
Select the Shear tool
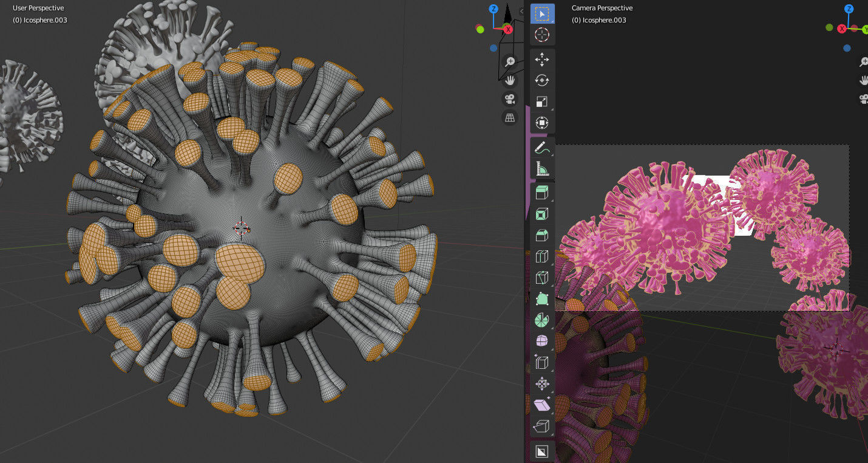542,405
